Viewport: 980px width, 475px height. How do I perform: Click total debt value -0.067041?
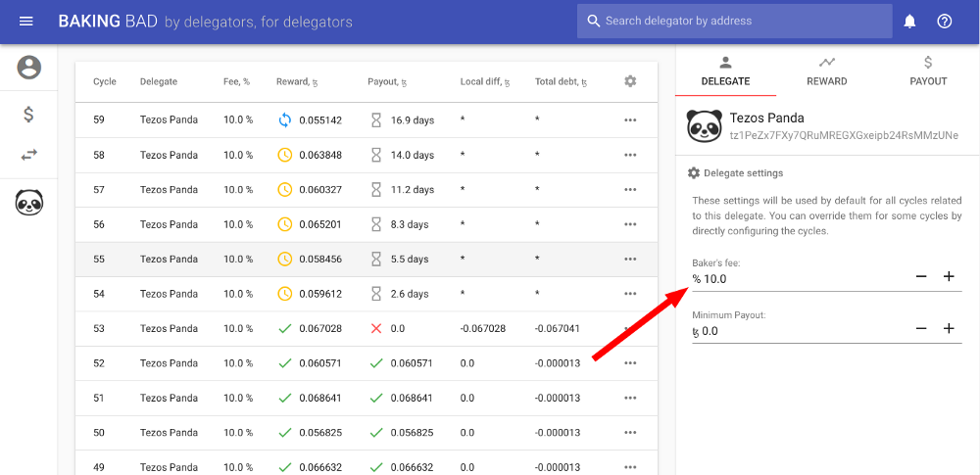(x=558, y=328)
